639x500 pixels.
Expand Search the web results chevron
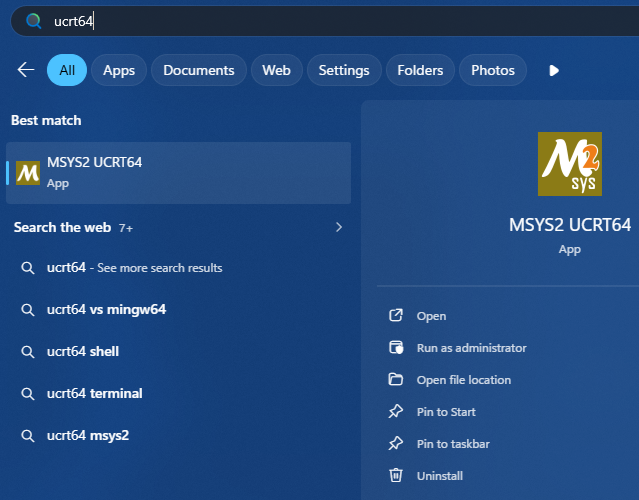click(x=339, y=227)
